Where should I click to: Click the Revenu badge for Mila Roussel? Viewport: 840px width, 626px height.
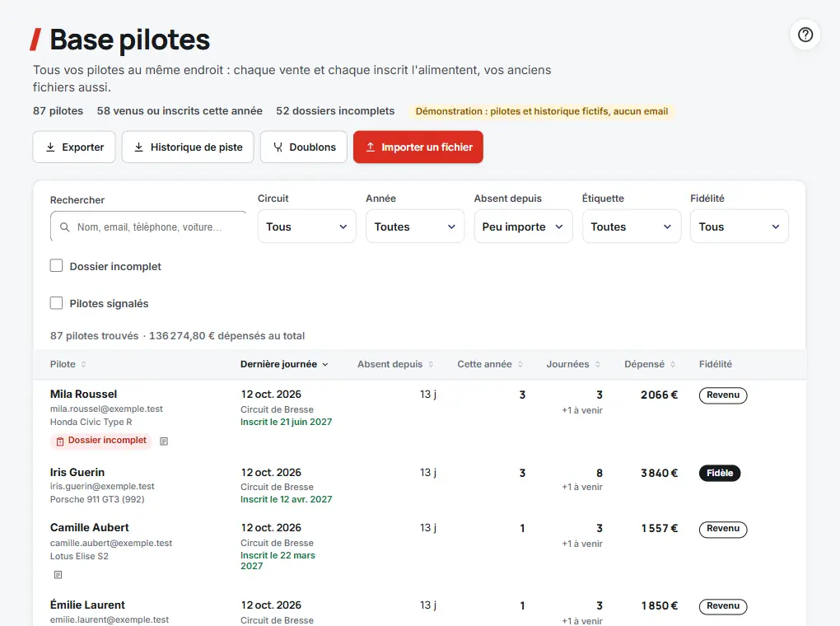click(x=723, y=395)
